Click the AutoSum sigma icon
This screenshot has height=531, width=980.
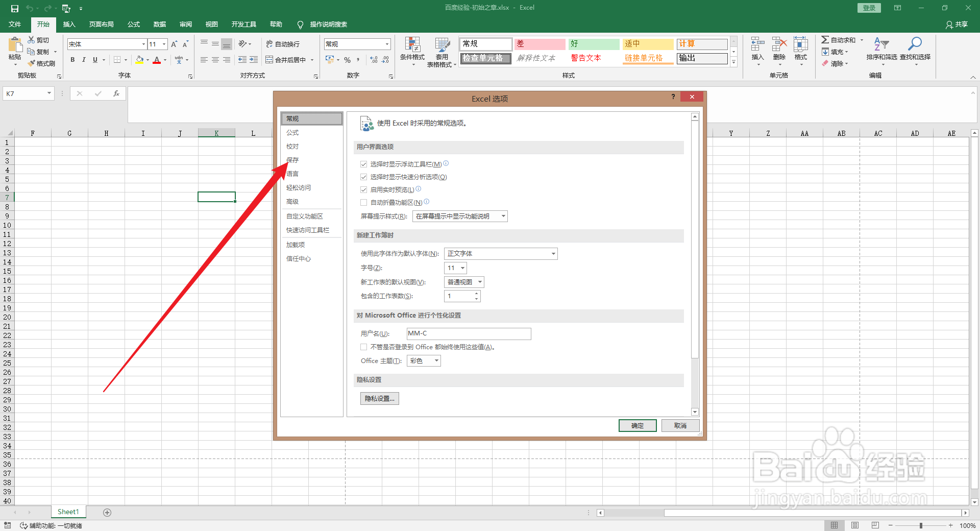[x=825, y=40]
